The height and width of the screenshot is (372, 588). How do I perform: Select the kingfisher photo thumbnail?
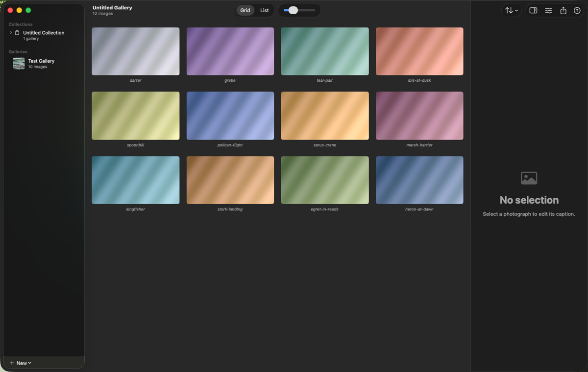pyautogui.click(x=135, y=180)
